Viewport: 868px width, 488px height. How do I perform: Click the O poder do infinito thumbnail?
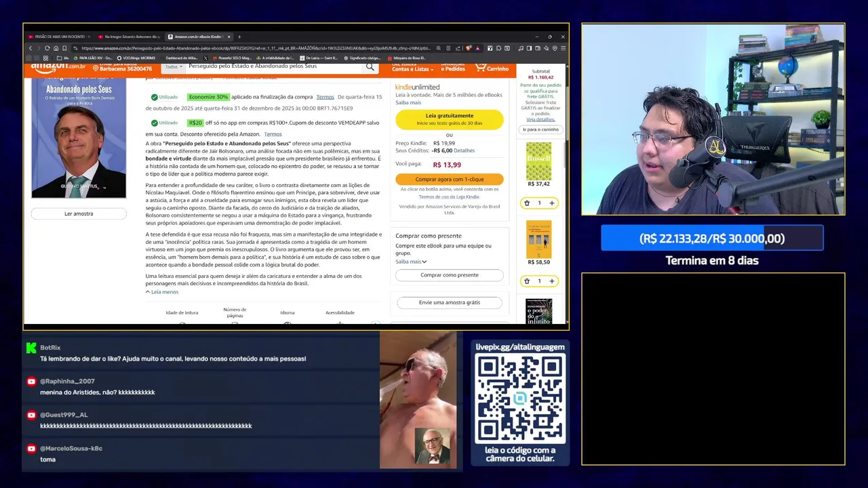click(538, 312)
